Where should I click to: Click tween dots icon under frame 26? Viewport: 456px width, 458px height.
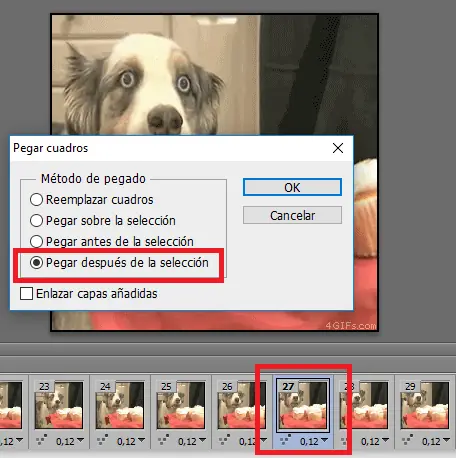pyautogui.click(x=225, y=440)
